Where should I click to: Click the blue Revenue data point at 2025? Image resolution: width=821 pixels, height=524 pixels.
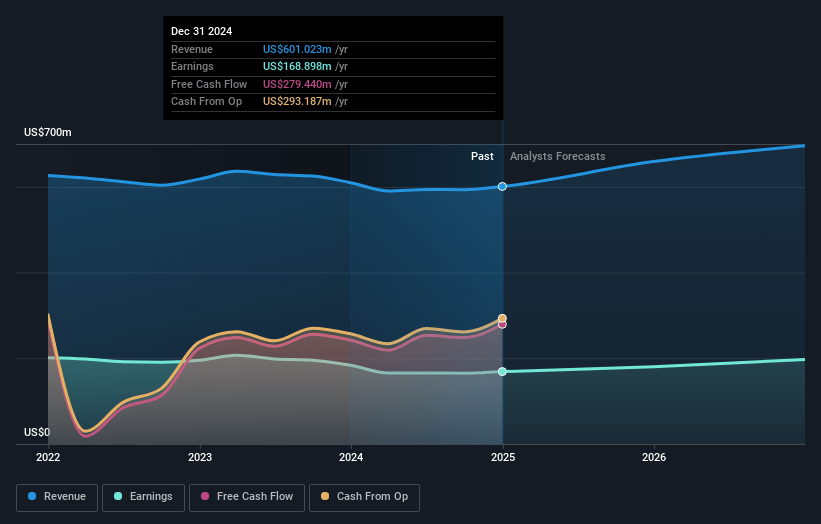pyautogui.click(x=502, y=186)
